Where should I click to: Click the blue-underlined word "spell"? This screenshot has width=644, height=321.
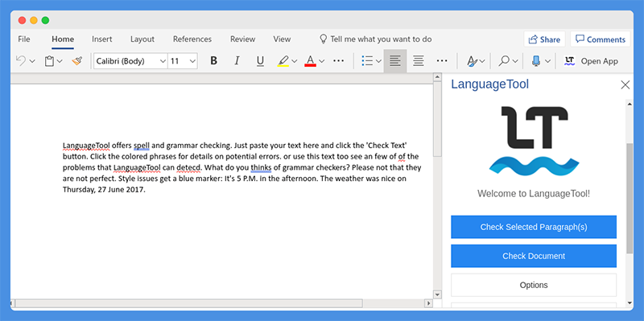coord(142,146)
